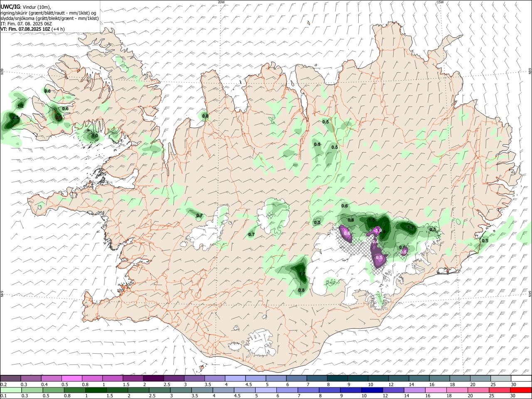Image resolution: width=532 pixels, height=399 pixels.
Task: Select the lavender 4 mm snow scale swatch
Action: tap(235, 379)
